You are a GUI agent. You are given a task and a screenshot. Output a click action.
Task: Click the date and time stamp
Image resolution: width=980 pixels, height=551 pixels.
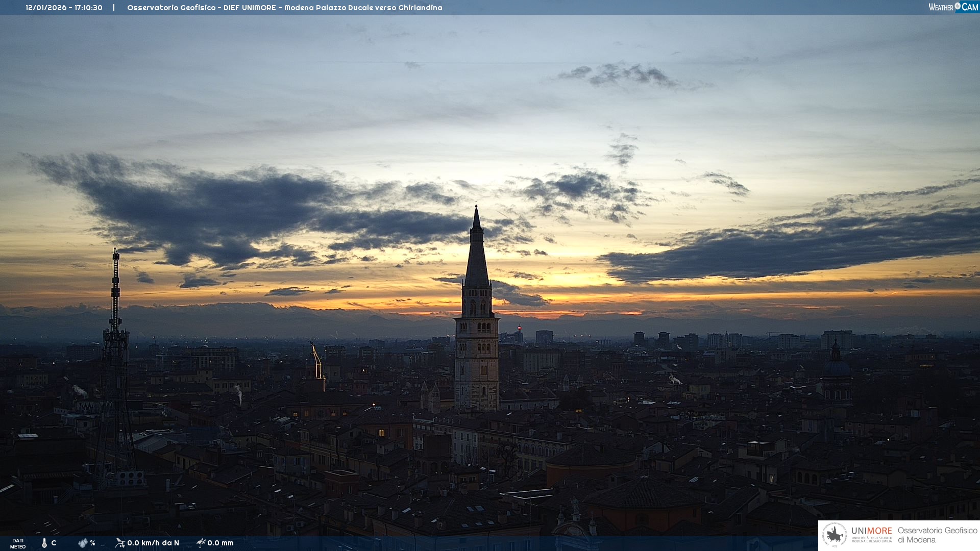[x=64, y=8]
